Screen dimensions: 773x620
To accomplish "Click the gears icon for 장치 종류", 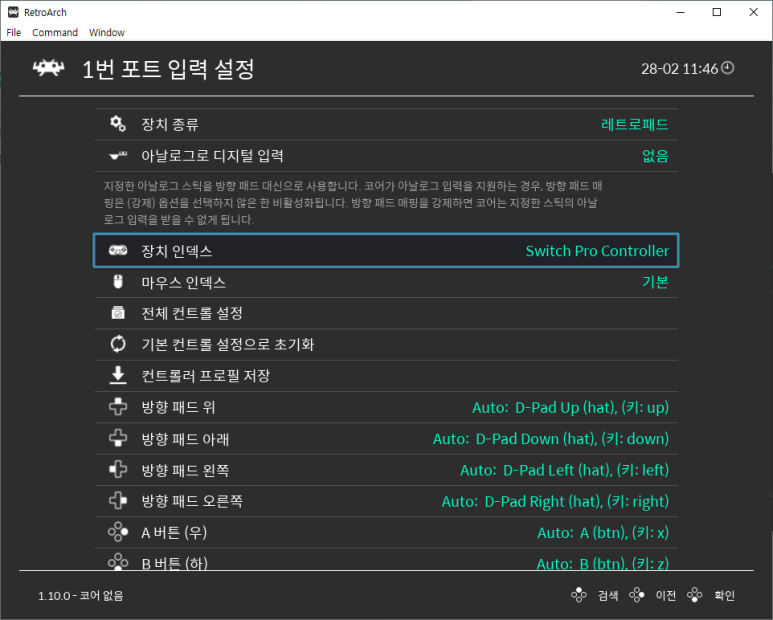I will [x=118, y=124].
